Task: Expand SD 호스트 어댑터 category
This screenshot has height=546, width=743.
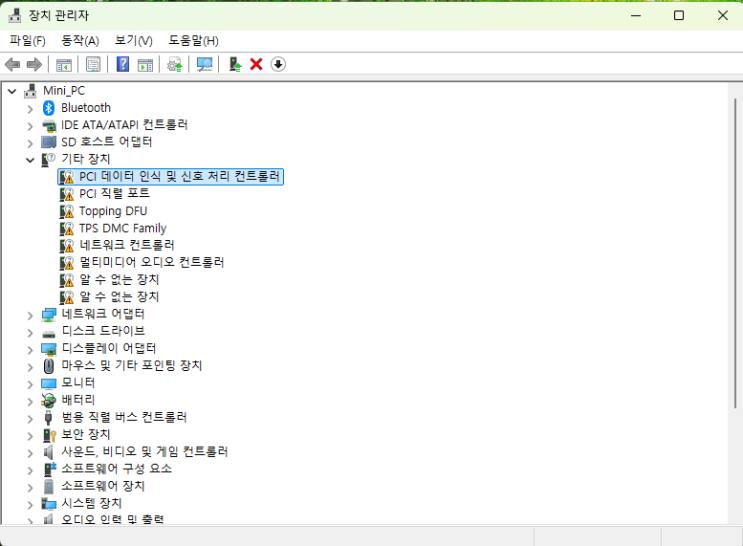Action: tap(30, 143)
